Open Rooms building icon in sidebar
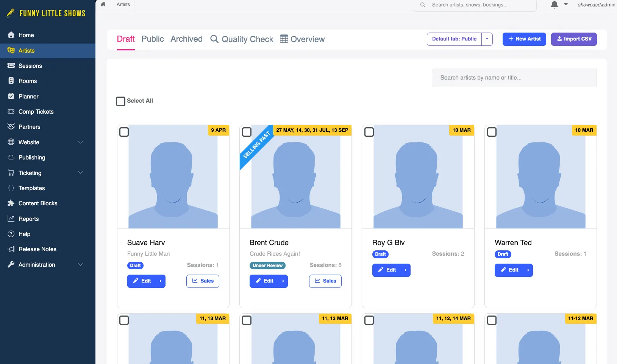The image size is (617, 364). point(11,81)
